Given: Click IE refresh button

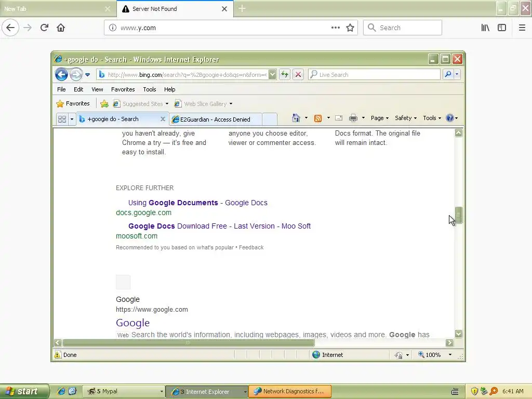Looking at the screenshot, I should click(x=285, y=75).
